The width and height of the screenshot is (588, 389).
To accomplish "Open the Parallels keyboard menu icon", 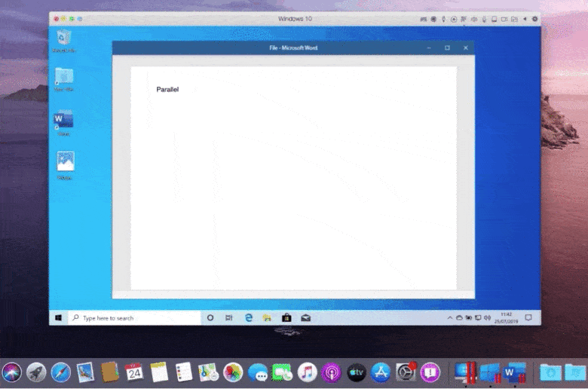I will [x=424, y=19].
